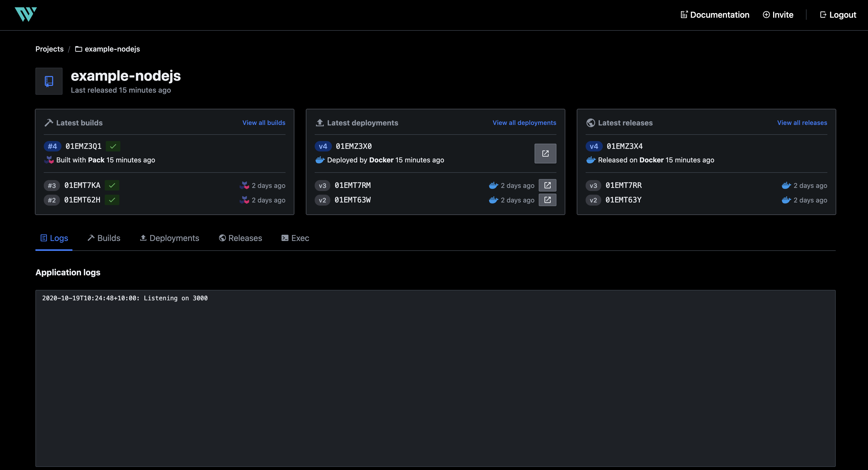Open release 01EMT63Y
This screenshot has height=470, width=868.
coord(623,200)
